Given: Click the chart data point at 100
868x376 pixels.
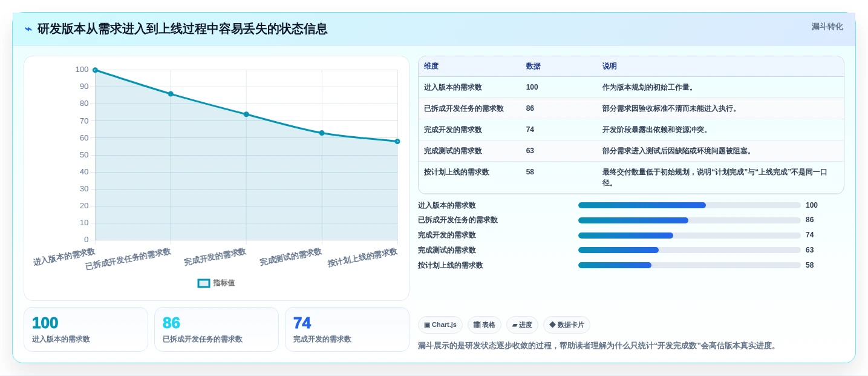Looking at the screenshot, I should coord(95,70).
